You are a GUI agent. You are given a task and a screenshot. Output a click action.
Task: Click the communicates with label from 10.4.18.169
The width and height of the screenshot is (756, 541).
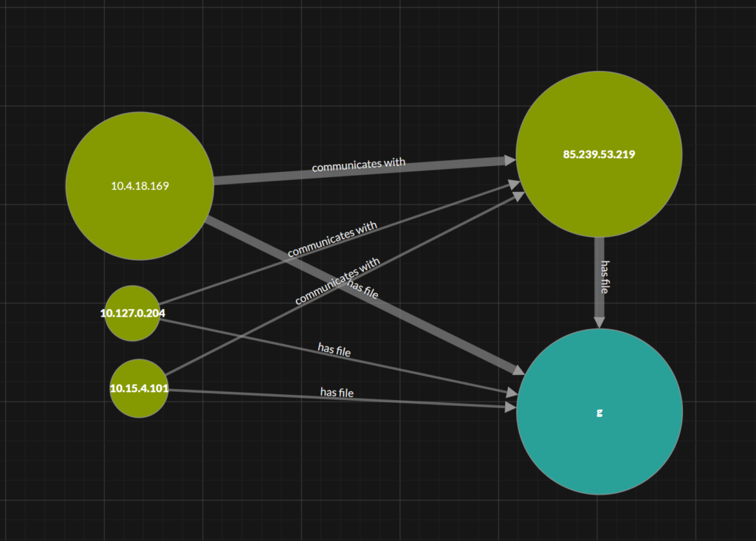tap(359, 165)
